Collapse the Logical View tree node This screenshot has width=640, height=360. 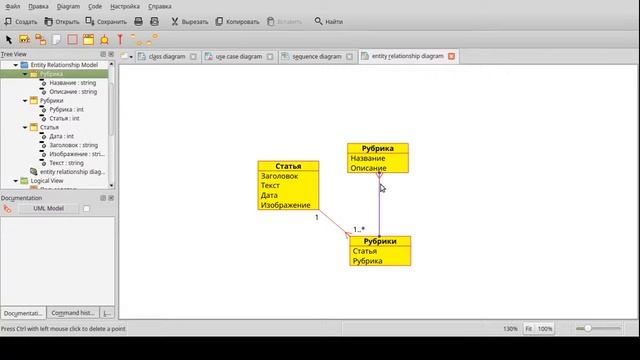[16, 181]
